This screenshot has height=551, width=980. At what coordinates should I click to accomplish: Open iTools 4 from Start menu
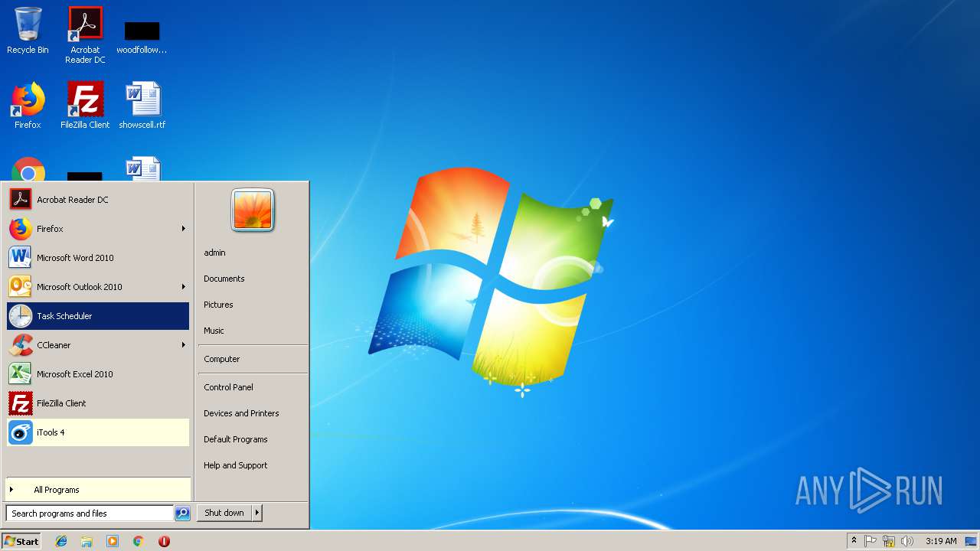[97, 432]
